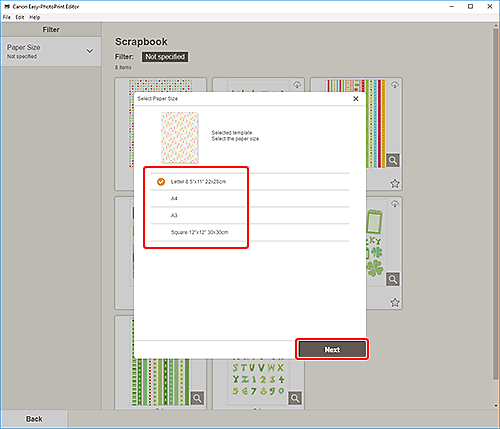Magnify the green alphabet letters template
The height and width of the screenshot is (429, 500).
tap(295, 398)
